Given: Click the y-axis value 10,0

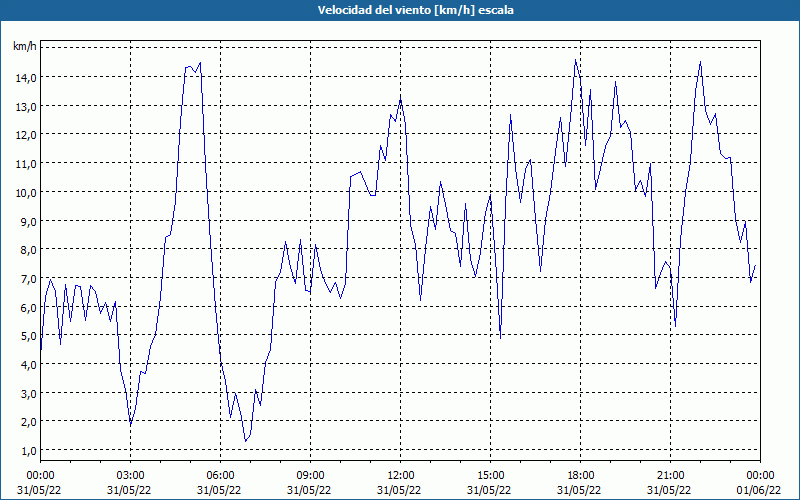Looking at the screenshot, I should 27,193.
